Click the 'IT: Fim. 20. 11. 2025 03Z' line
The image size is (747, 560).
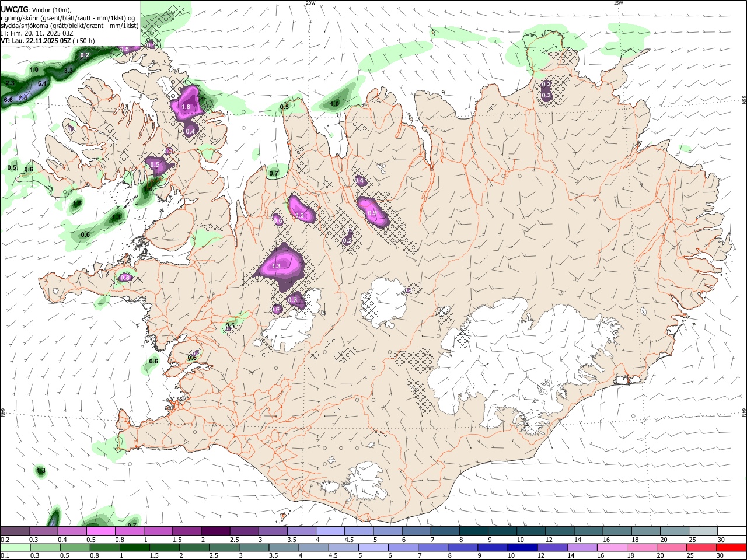pyautogui.click(x=37, y=33)
